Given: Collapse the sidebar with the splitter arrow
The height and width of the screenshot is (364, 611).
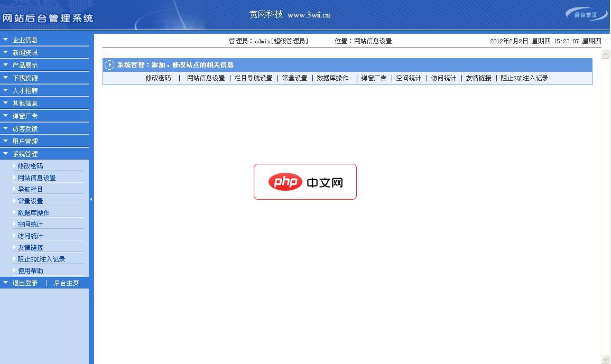Looking at the screenshot, I should pyautogui.click(x=91, y=199).
